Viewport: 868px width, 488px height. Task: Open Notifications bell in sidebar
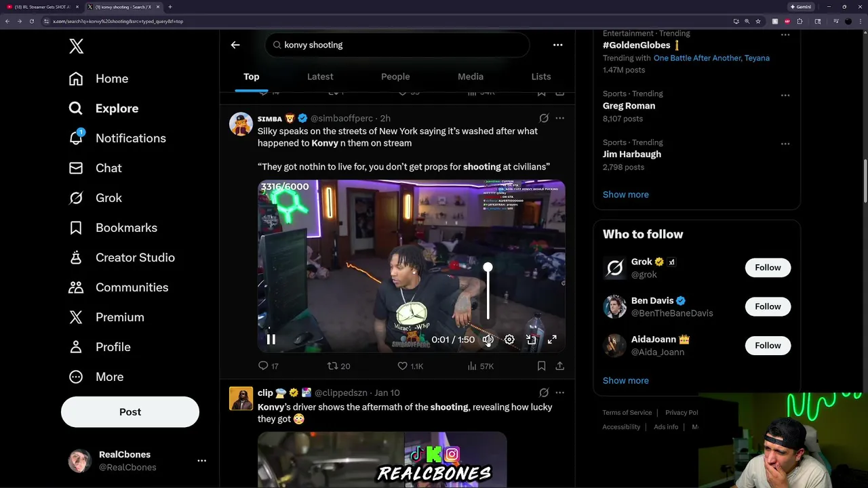coord(117,138)
